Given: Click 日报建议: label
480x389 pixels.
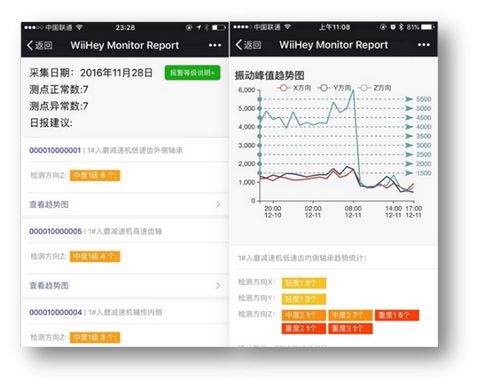Looking at the screenshot, I should tap(51, 123).
